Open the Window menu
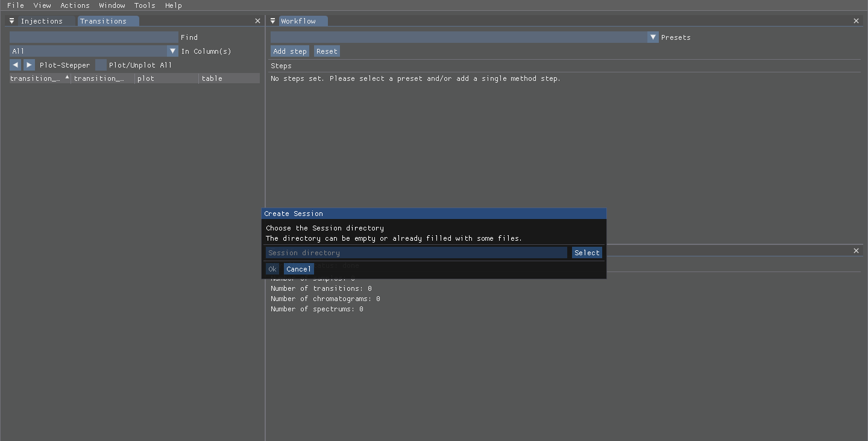This screenshot has height=441, width=868. (x=112, y=5)
